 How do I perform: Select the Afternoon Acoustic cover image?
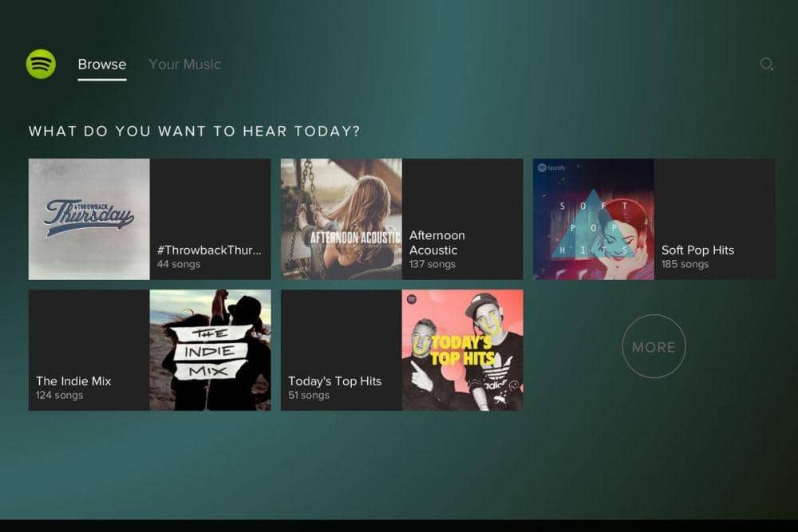coord(341,219)
